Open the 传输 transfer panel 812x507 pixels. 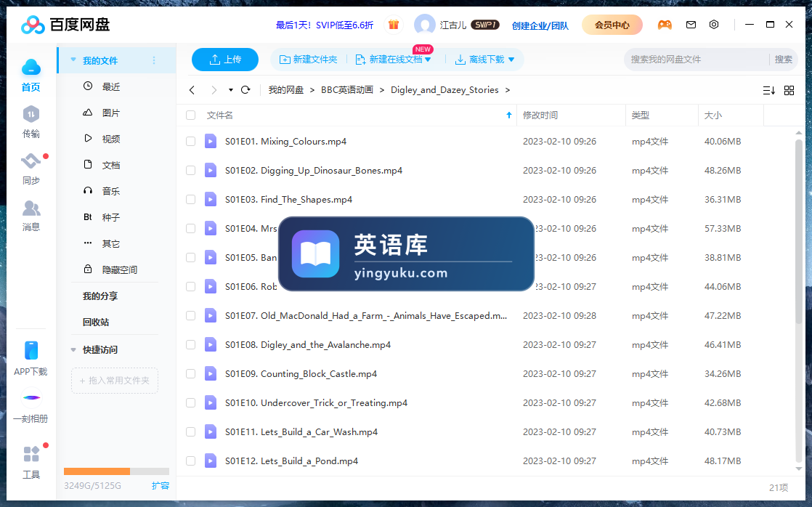click(31, 115)
